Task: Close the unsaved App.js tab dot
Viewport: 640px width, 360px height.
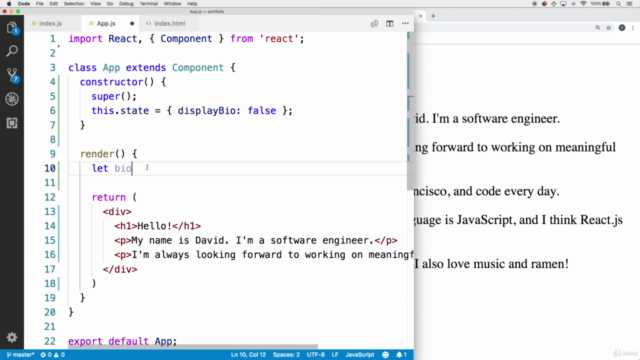Action: tap(132, 24)
